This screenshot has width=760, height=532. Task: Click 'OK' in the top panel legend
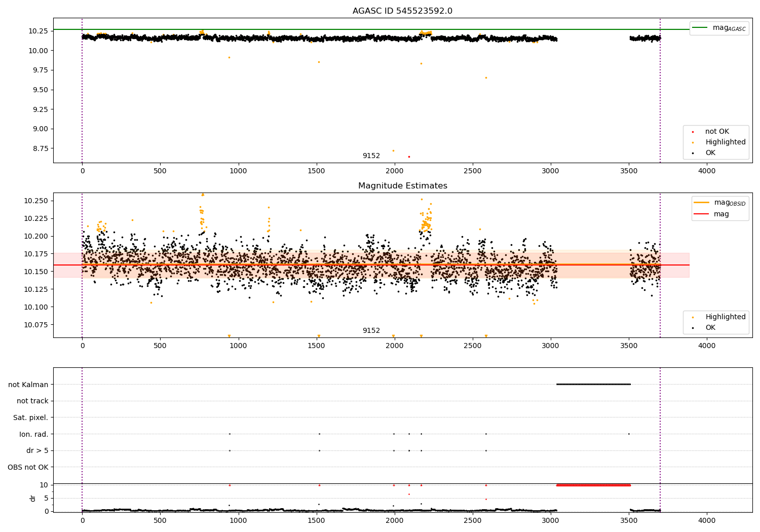pos(710,153)
